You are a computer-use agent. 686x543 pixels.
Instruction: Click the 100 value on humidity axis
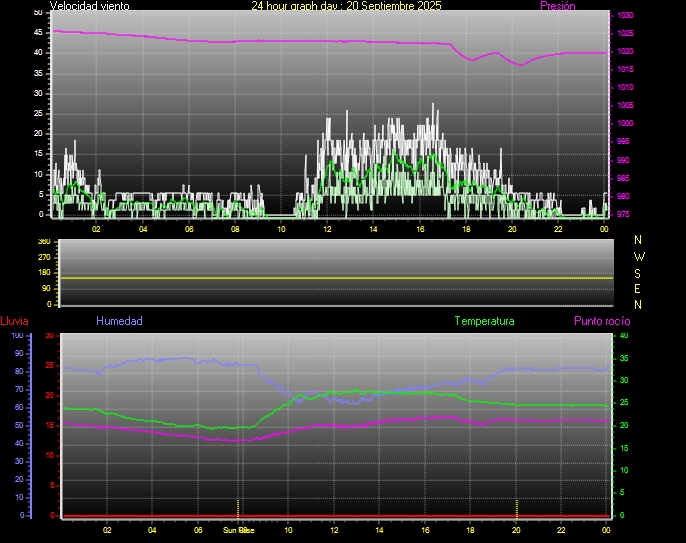click(x=17, y=336)
